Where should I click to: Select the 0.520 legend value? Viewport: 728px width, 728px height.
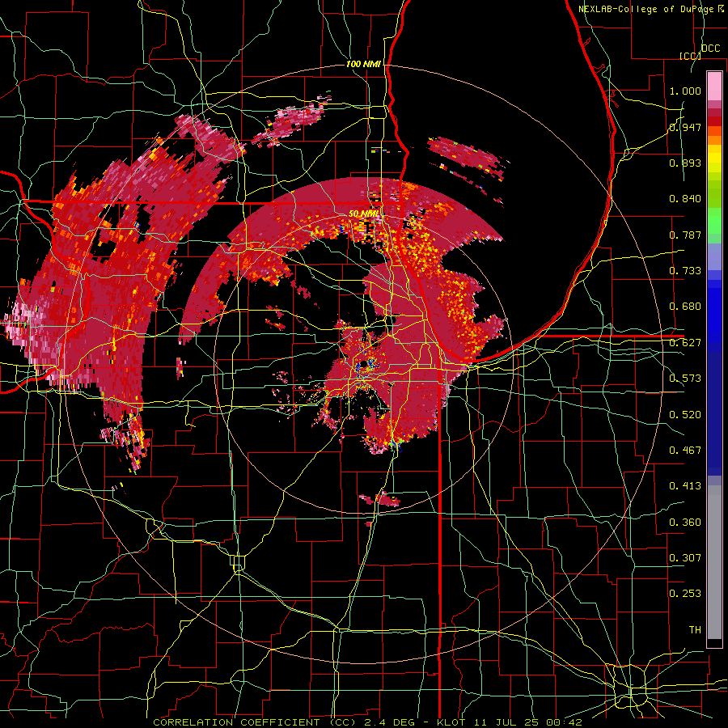pos(685,415)
